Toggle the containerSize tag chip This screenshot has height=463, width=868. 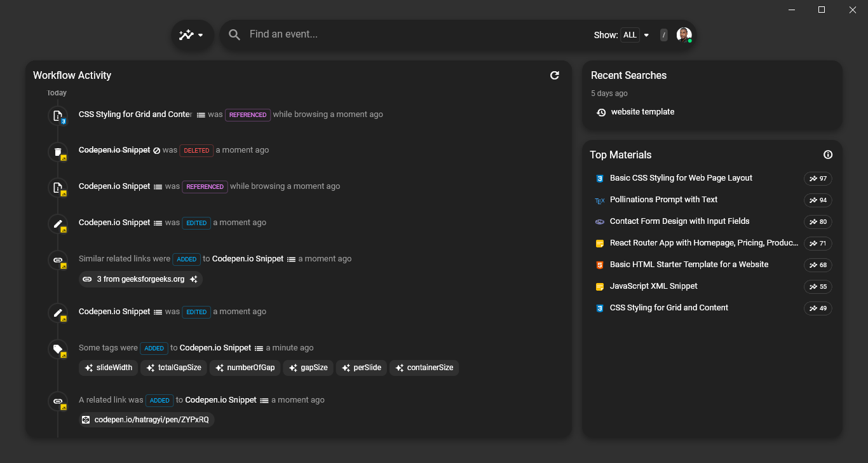click(x=424, y=368)
